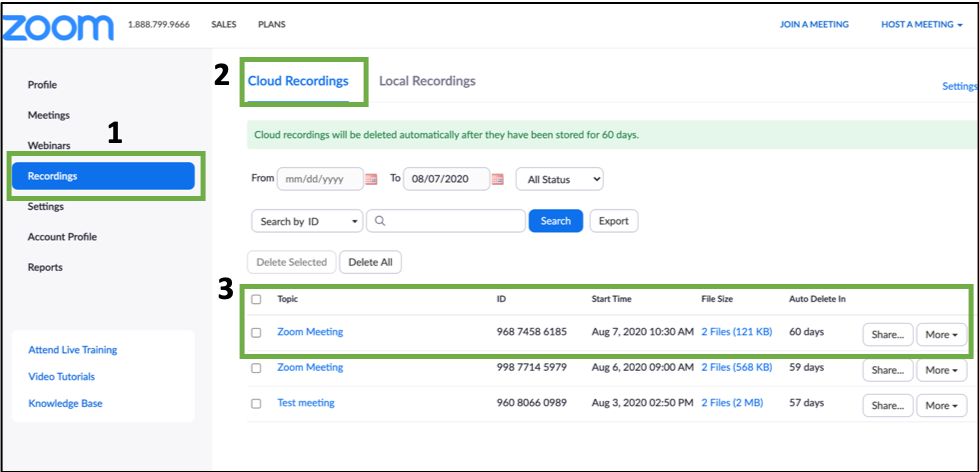
Task: Expand the Search by ID dropdown
Action: pyautogui.click(x=307, y=221)
